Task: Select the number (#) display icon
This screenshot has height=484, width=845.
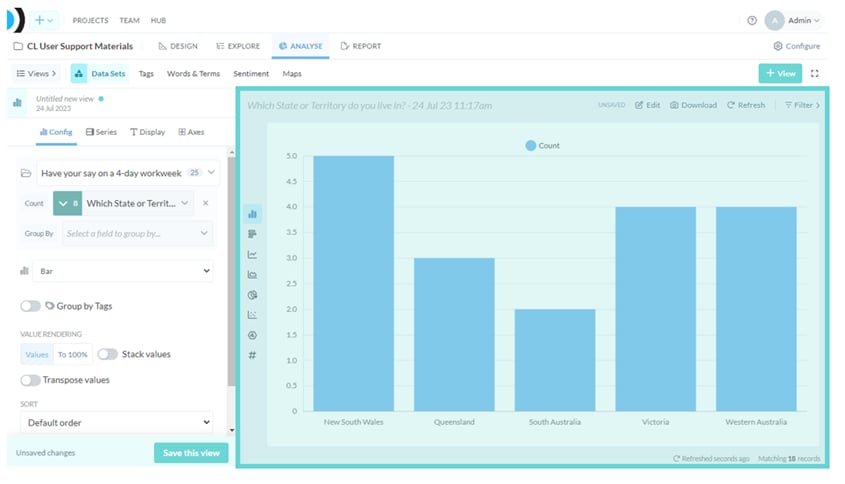Action: pyautogui.click(x=252, y=355)
